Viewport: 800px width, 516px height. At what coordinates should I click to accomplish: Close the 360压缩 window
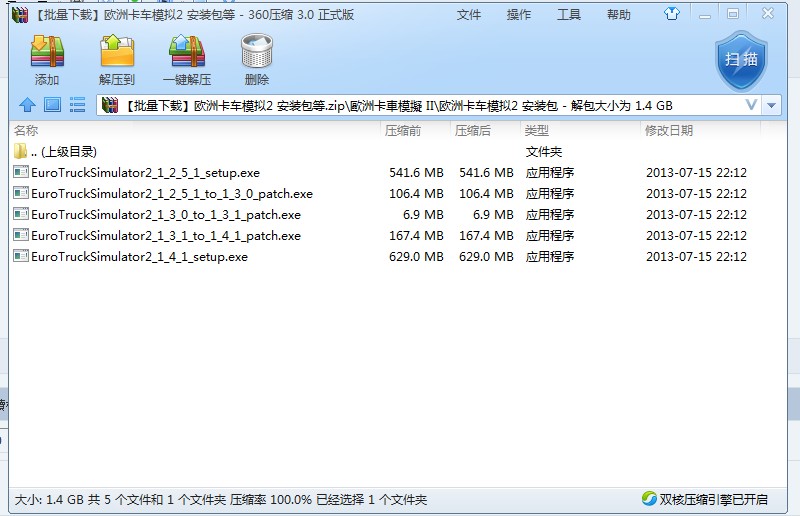click(x=768, y=14)
